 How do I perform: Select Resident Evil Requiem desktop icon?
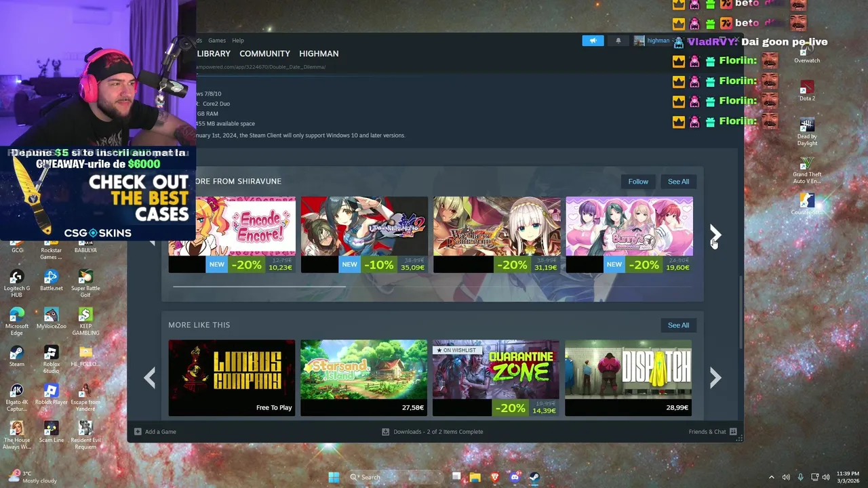[x=85, y=435]
